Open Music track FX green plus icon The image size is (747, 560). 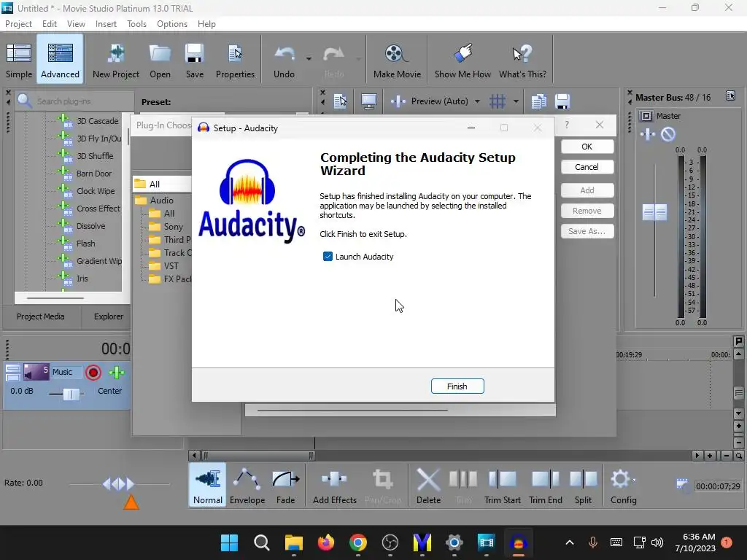pos(116,373)
